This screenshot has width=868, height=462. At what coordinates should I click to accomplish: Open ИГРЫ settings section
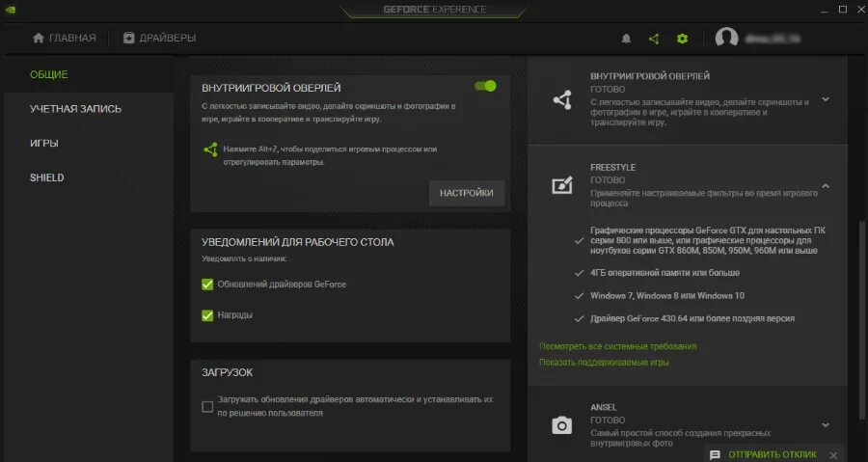[x=44, y=144]
